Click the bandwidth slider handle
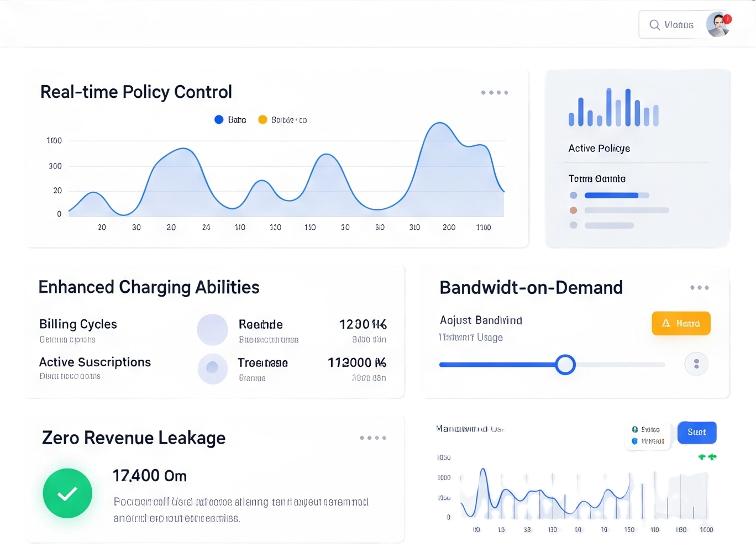756x558 pixels. pos(565,365)
